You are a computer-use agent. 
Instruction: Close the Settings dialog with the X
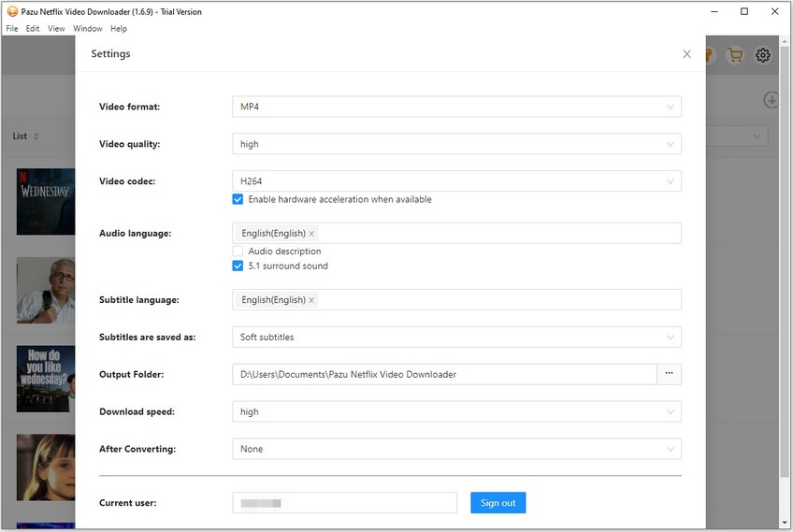coord(687,54)
